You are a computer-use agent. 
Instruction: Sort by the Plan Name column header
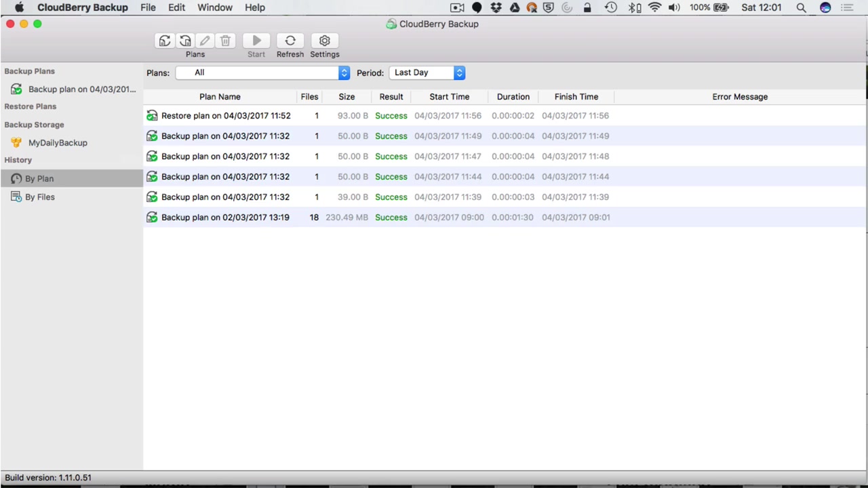220,97
